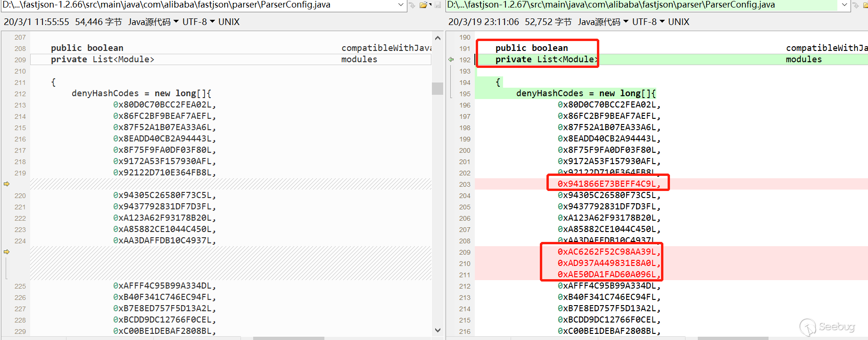Click the left pane scrollbar up arrow
The image size is (868, 340).
438,38
